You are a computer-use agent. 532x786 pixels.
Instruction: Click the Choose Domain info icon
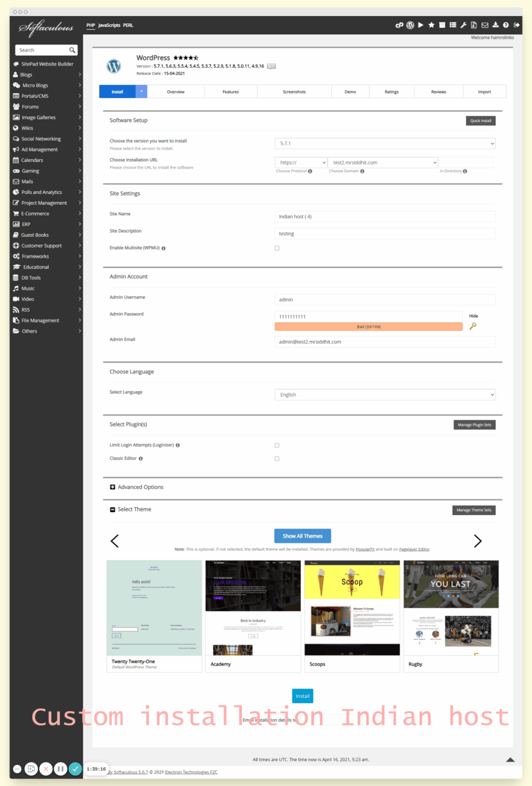click(362, 171)
